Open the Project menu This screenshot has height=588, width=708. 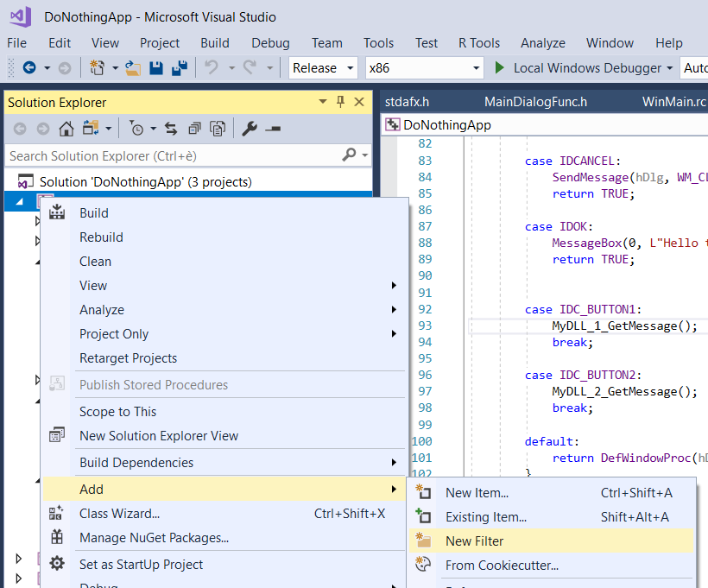[160, 43]
